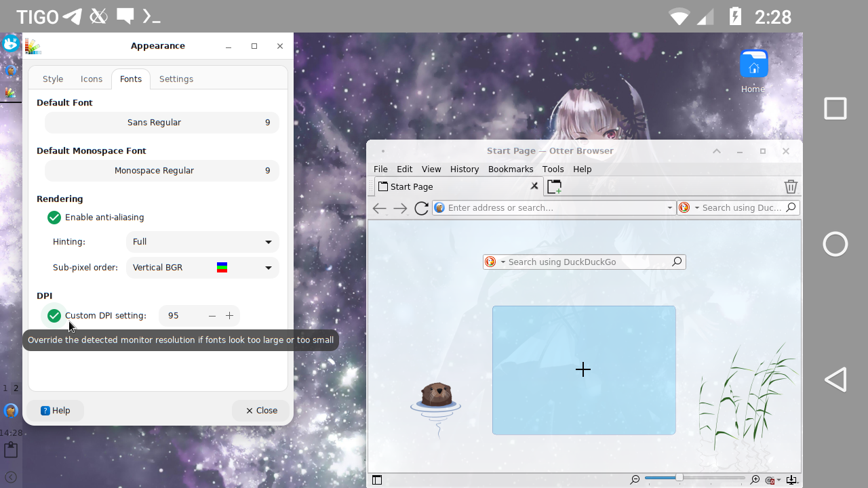868x488 pixels.
Task: Decrease the custom DPI value
Action: 212,316
